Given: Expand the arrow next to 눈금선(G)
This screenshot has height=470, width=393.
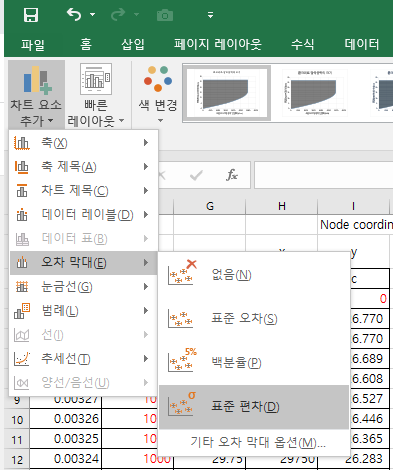Looking at the screenshot, I should [x=146, y=287].
